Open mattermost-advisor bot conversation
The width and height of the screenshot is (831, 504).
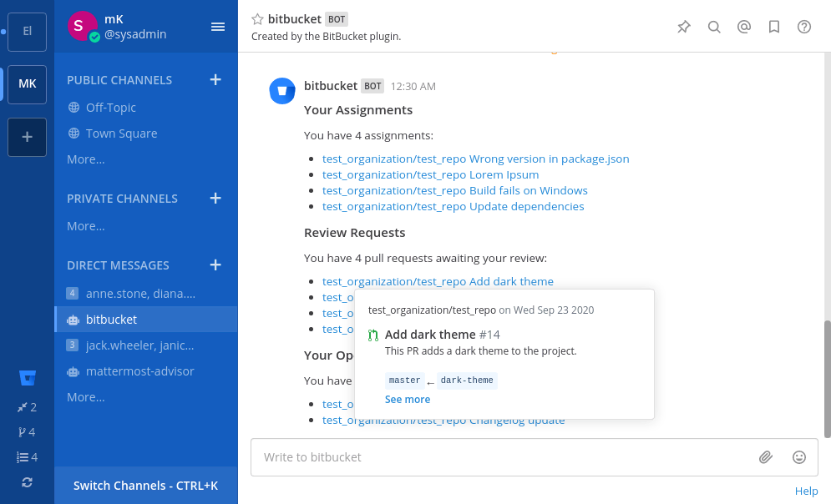click(146, 371)
